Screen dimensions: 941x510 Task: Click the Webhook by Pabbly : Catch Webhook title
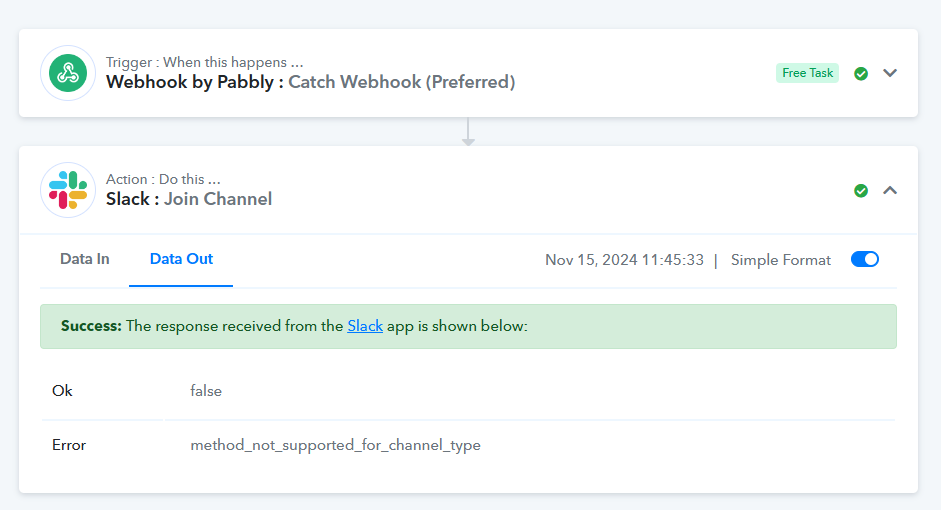[310, 82]
